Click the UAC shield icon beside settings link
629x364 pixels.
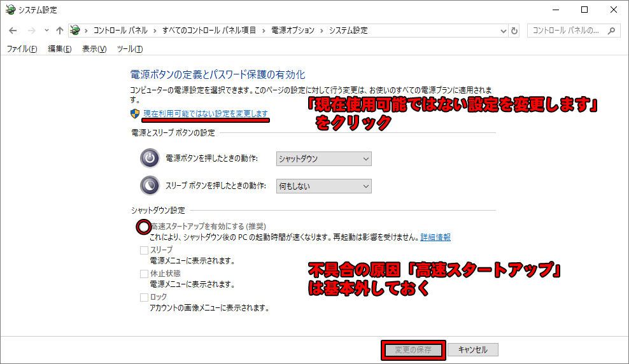135,114
